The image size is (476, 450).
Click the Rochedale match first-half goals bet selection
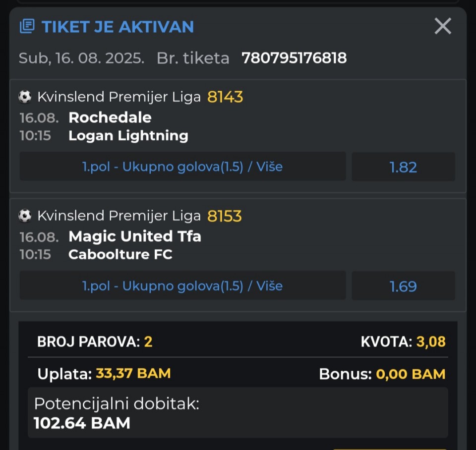(x=182, y=167)
